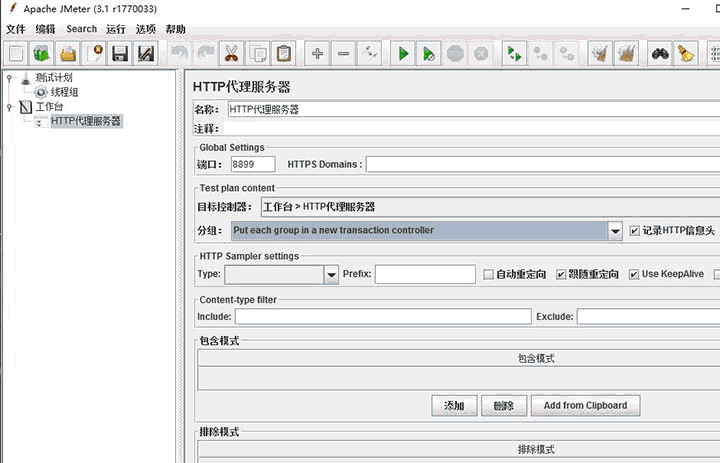
Task: Open the 帮助 menu
Action: tap(175, 29)
